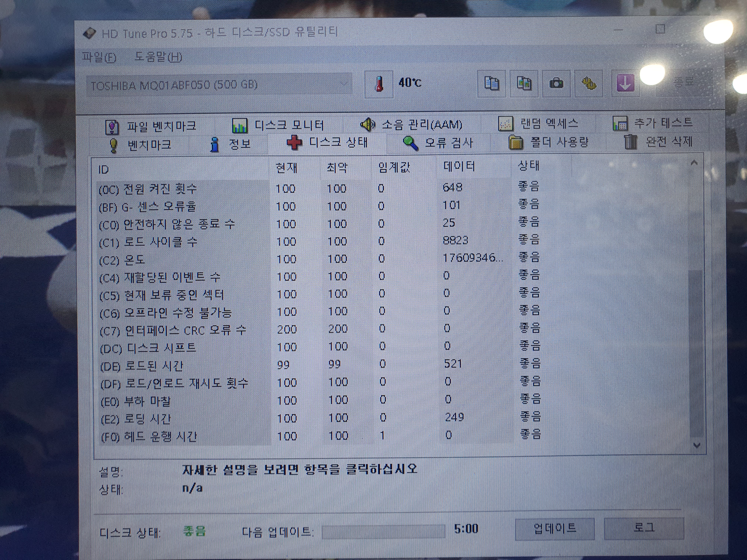
Task: Click the 최악 column header
Action: pos(337,168)
